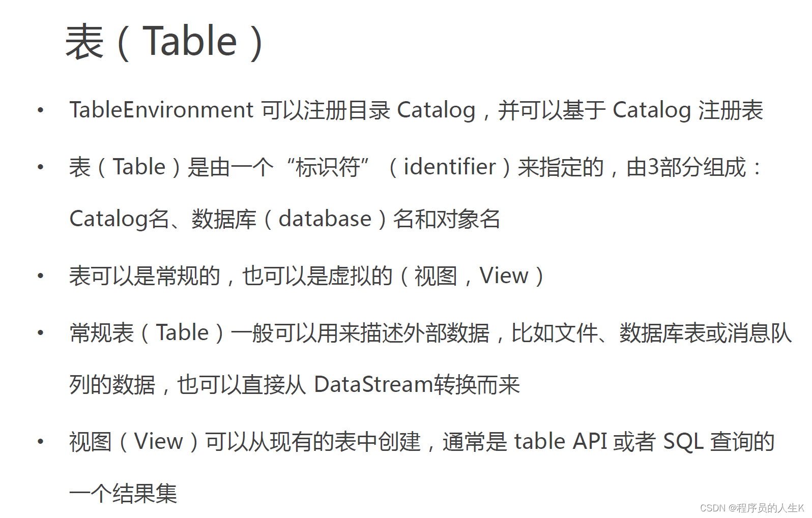Click the text "table API"
Screen dimensions: 812x518
pos(560,441)
